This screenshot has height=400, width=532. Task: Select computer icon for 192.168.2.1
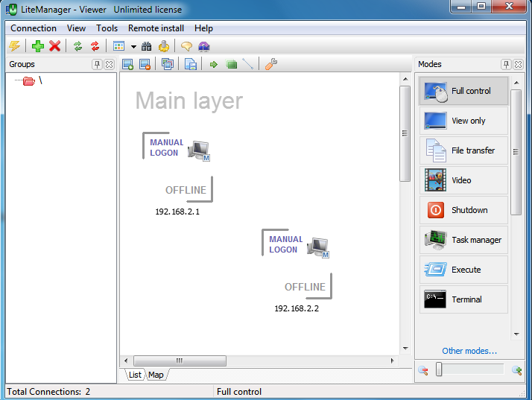[199, 150]
